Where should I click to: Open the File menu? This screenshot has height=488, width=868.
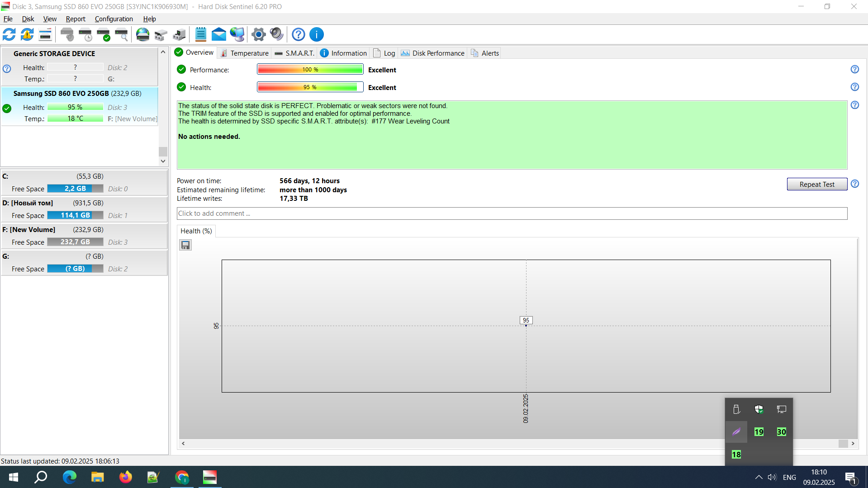coord(8,19)
